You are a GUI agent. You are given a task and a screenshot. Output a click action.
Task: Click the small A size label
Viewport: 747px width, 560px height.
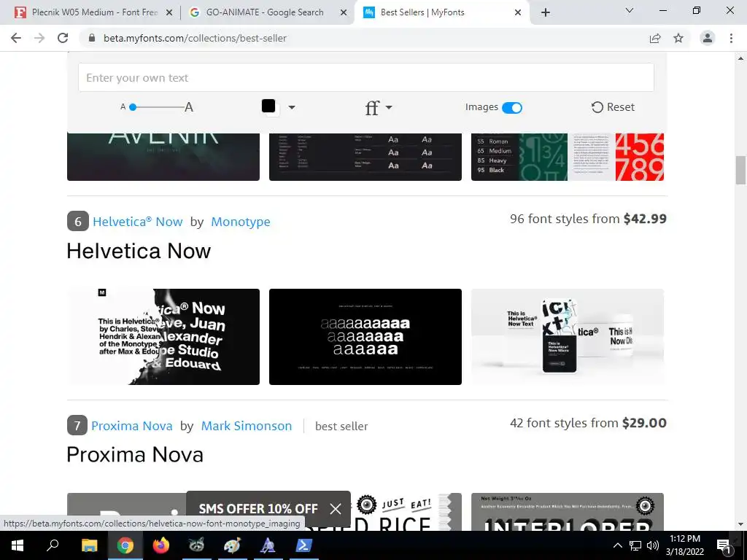(123, 107)
